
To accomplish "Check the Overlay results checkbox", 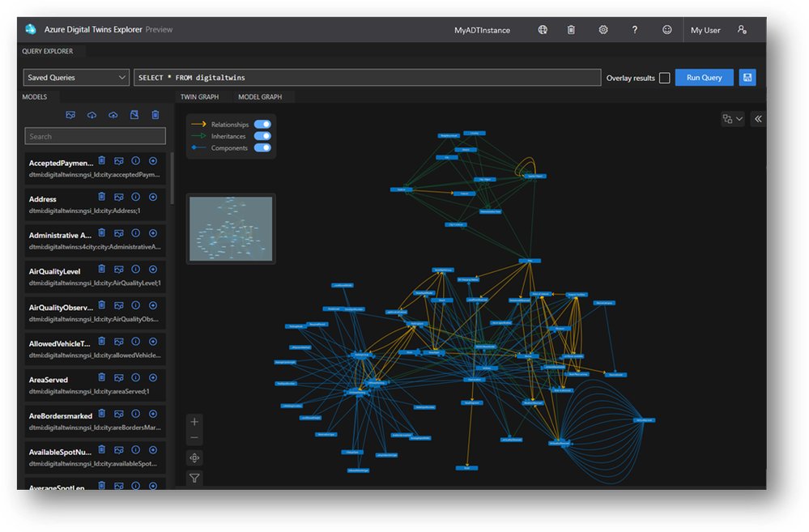I will (664, 79).
